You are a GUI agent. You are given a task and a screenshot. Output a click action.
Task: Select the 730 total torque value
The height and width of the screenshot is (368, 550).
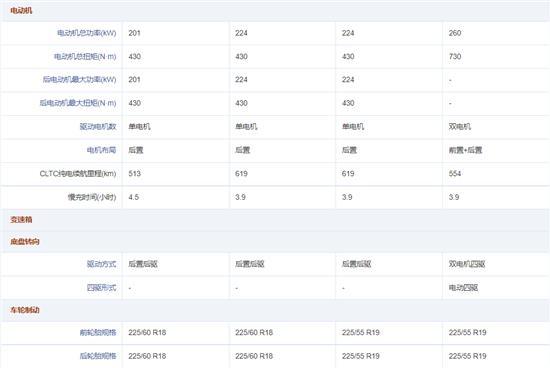click(455, 56)
